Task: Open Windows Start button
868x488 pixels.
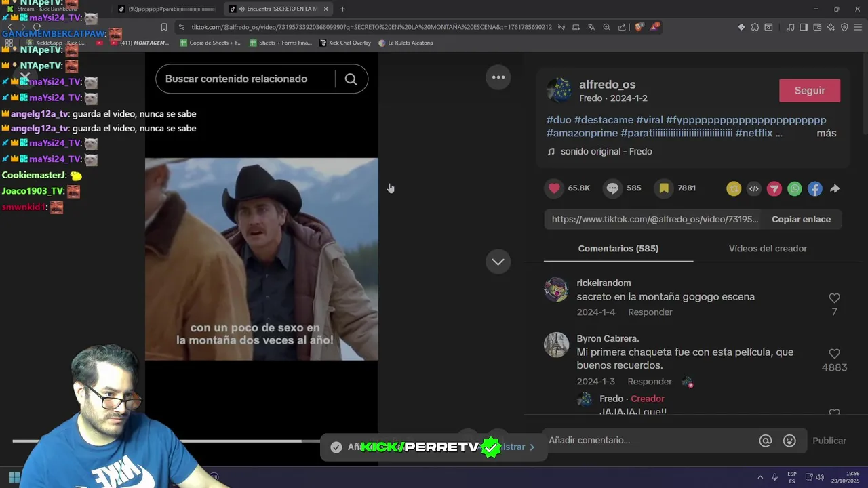Action: pos(14,477)
